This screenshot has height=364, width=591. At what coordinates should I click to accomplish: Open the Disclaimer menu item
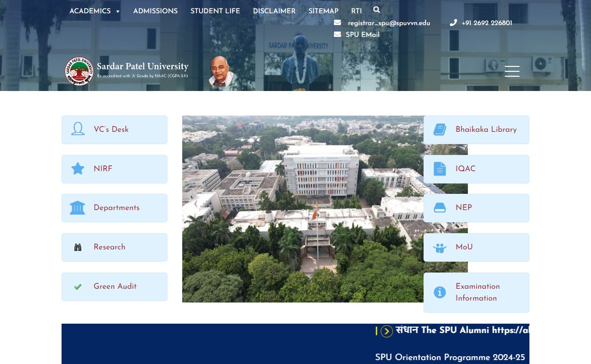point(274,11)
